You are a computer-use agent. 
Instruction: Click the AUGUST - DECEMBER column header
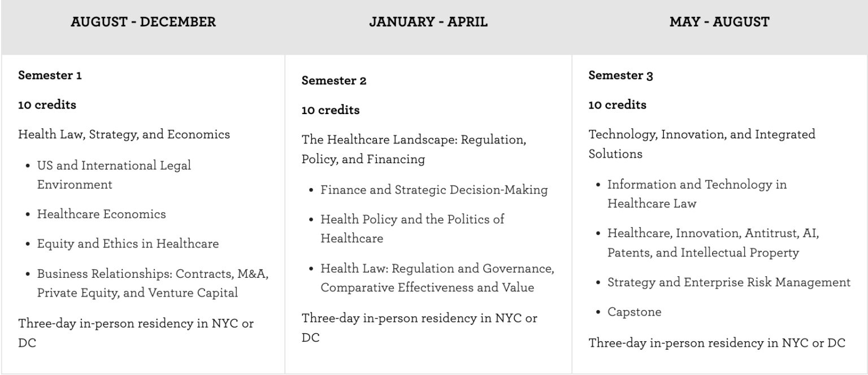(143, 22)
